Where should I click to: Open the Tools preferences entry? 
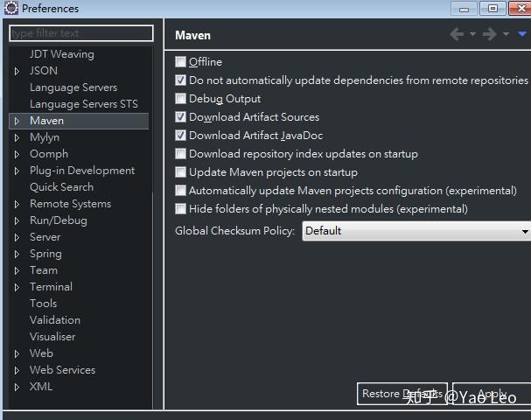[43, 304]
